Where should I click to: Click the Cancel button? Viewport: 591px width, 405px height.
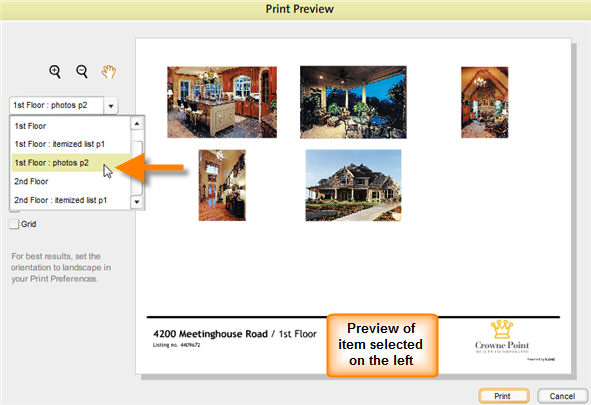pyautogui.click(x=562, y=396)
